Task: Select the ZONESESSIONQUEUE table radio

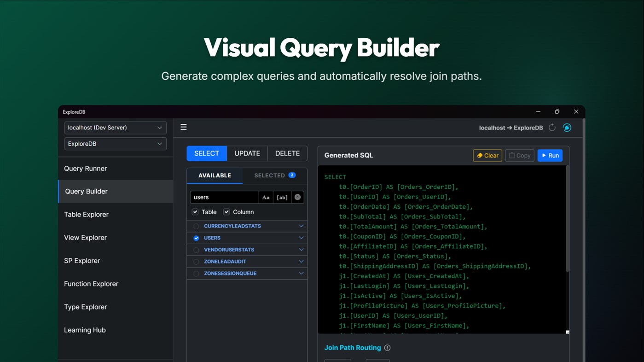Action: pos(196,274)
